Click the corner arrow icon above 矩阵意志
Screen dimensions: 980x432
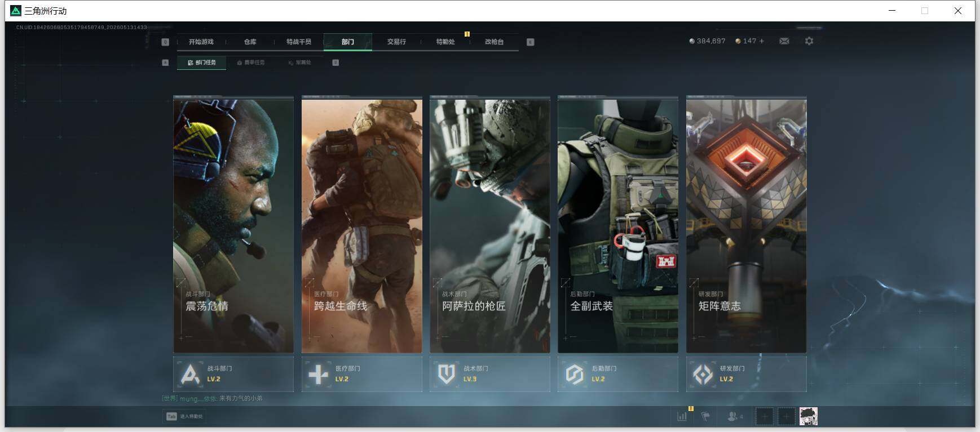click(x=694, y=282)
